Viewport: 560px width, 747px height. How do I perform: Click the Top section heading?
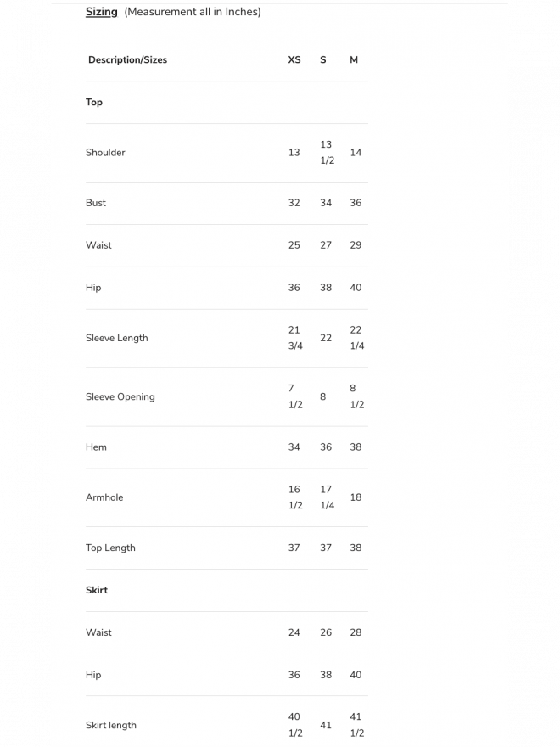tap(94, 103)
